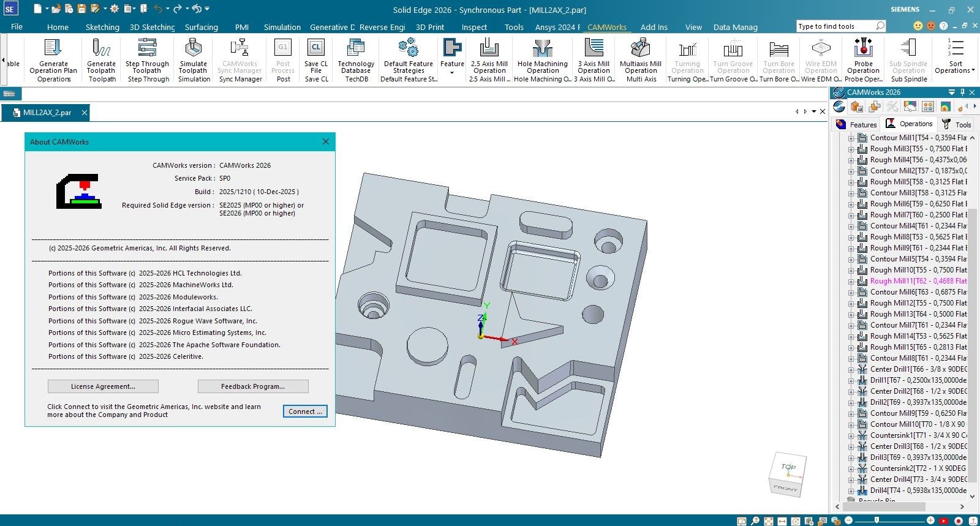Click the zoom in plus button
Viewport: 980px width, 526px height.
click(x=930, y=520)
